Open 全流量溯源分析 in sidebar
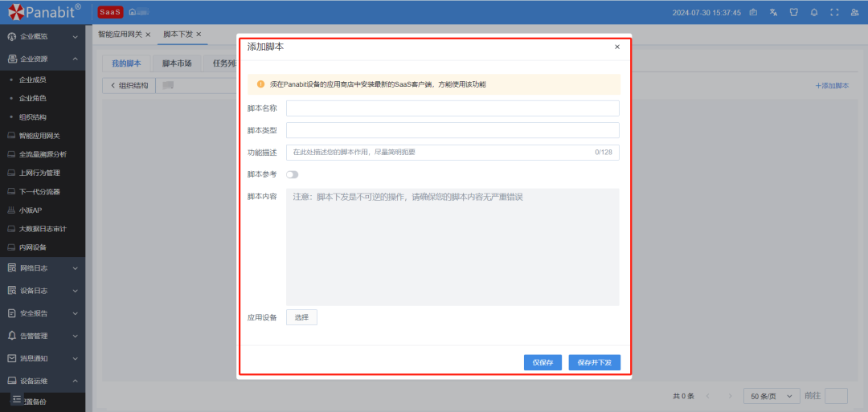 pyautogui.click(x=43, y=154)
